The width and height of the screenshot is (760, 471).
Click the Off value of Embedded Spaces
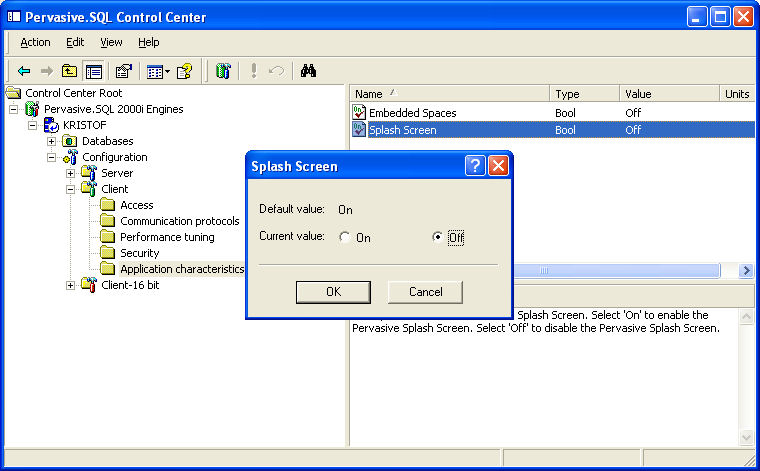coord(633,113)
